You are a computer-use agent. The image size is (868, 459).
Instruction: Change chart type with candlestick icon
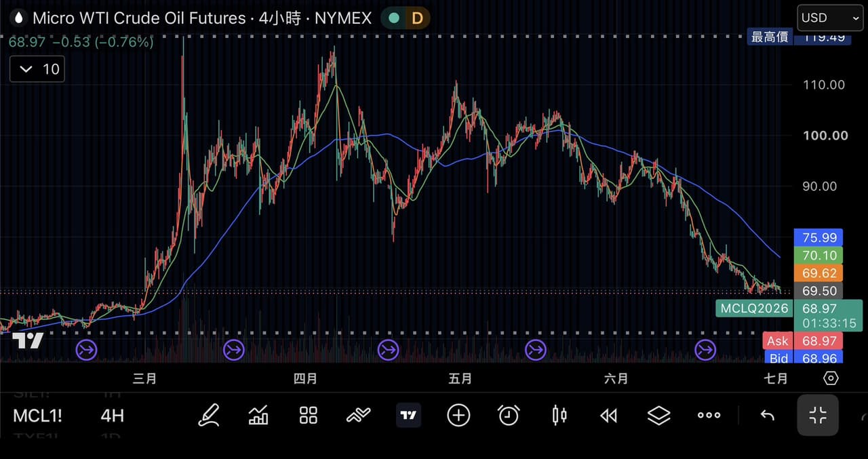[x=559, y=415]
